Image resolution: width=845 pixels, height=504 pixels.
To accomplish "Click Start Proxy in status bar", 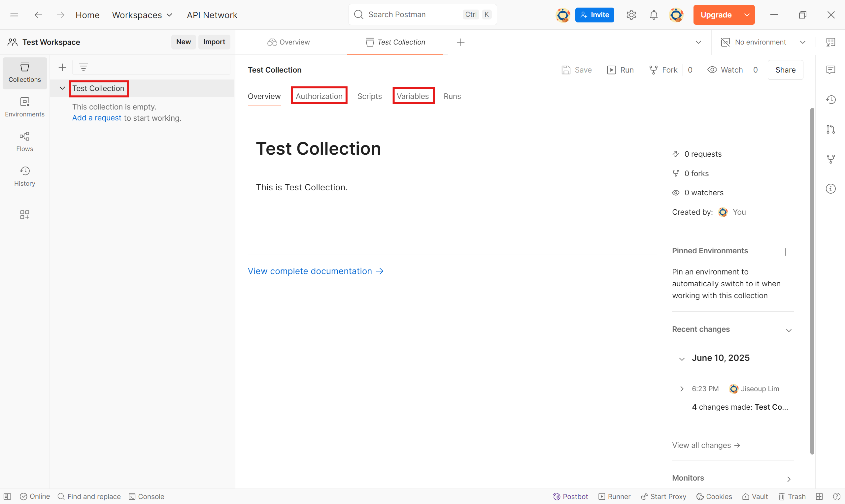I will pyautogui.click(x=663, y=496).
